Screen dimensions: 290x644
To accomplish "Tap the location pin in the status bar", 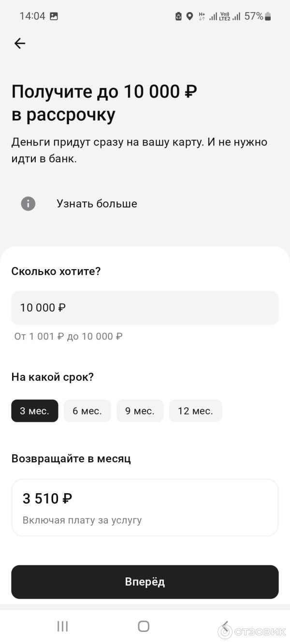I will pyautogui.click(x=189, y=16).
